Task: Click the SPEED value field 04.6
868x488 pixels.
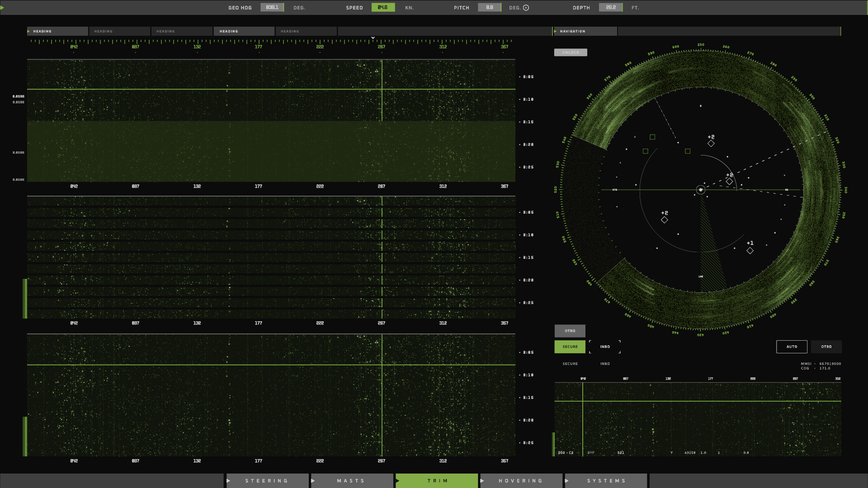Action: pyautogui.click(x=383, y=7)
